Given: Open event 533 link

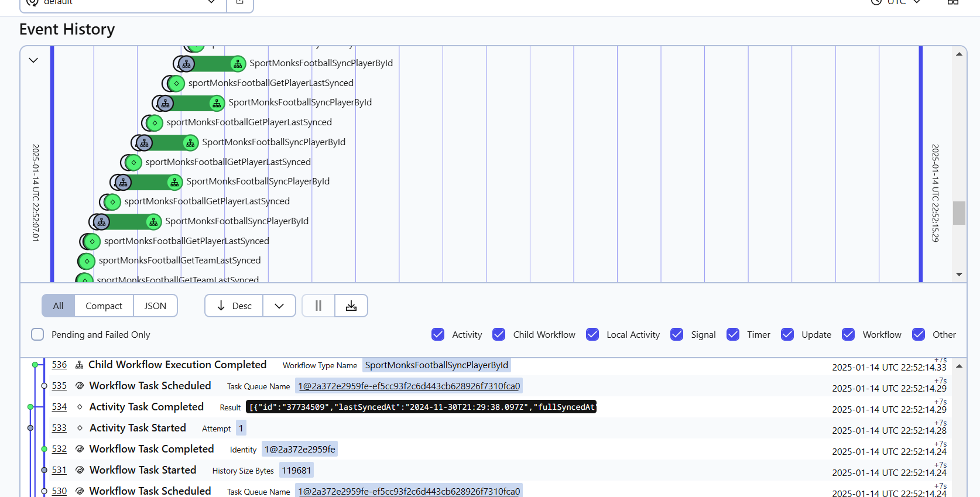Looking at the screenshot, I should point(59,428).
